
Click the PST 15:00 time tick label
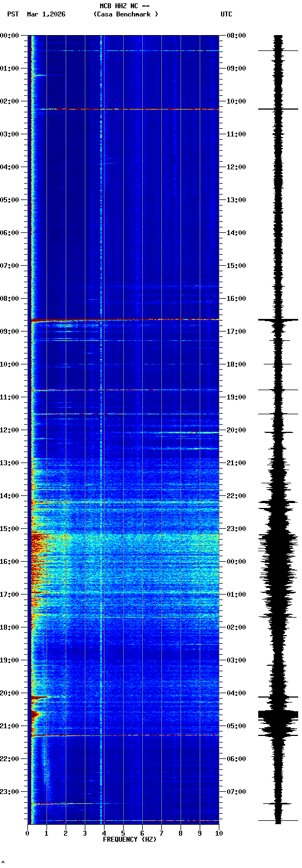pos(9,529)
